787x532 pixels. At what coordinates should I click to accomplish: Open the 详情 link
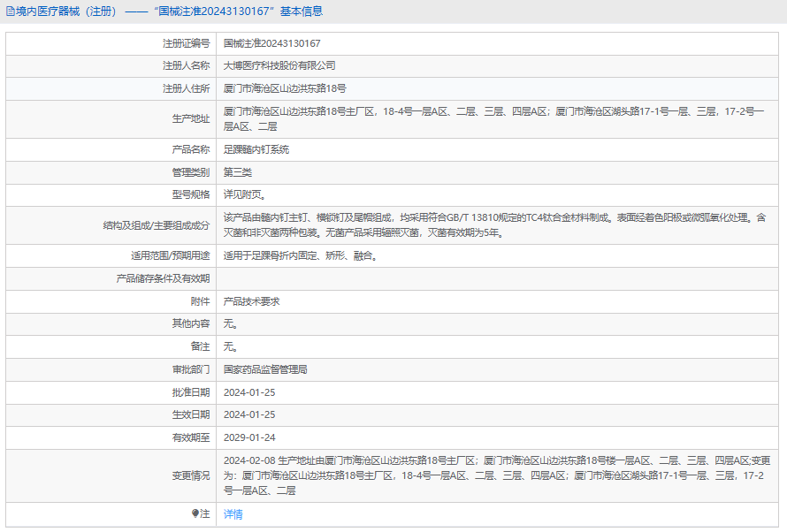pyautogui.click(x=233, y=513)
